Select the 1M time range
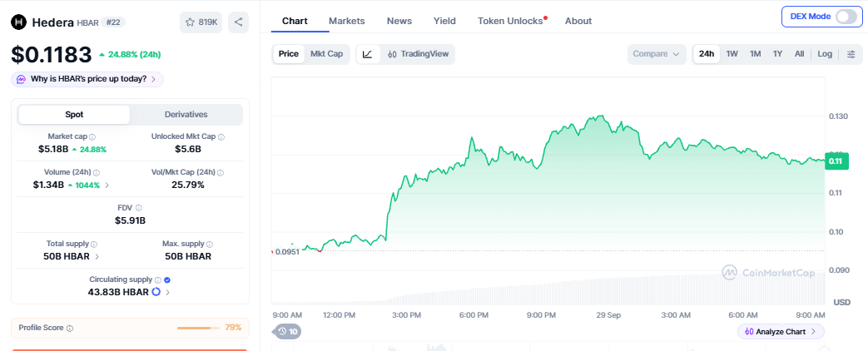This screenshot has height=351, width=868. tap(755, 54)
